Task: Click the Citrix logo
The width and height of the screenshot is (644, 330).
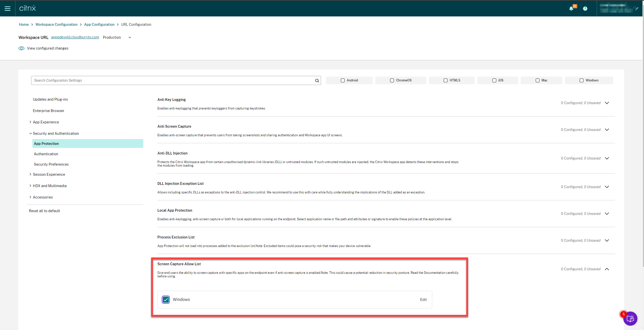Action: (28, 8)
